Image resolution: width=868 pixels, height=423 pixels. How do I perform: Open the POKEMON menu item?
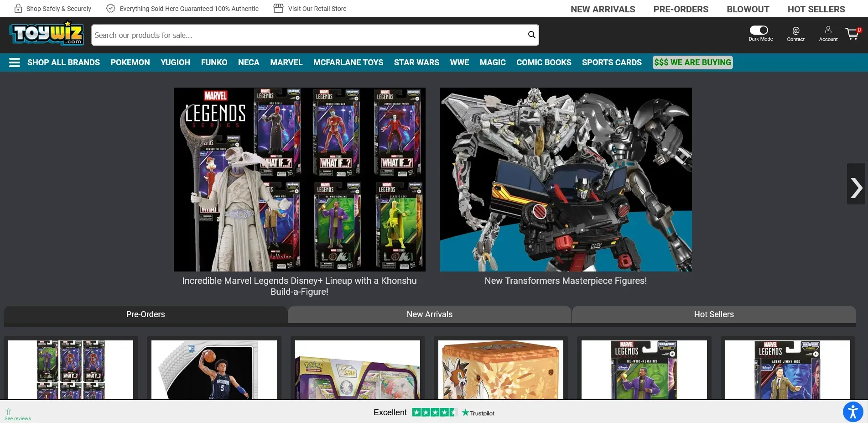130,63
